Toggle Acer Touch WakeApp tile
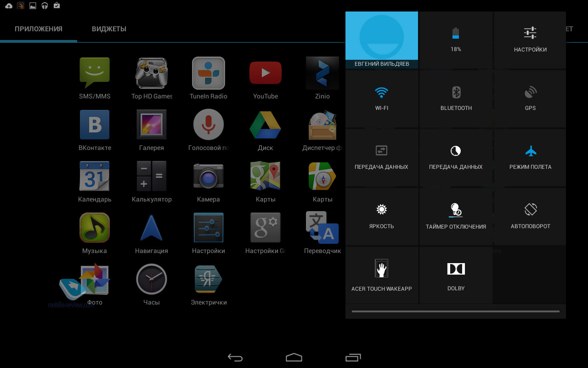 381,276
